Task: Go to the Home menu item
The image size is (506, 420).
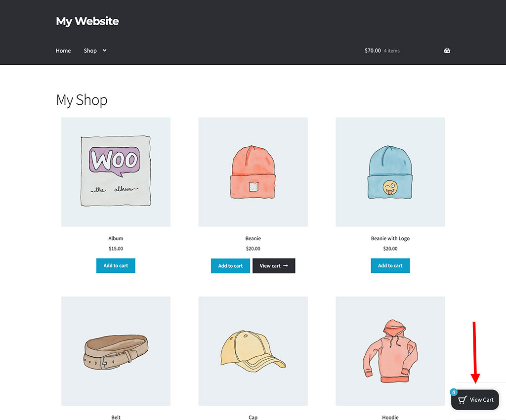Action: pyautogui.click(x=63, y=50)
